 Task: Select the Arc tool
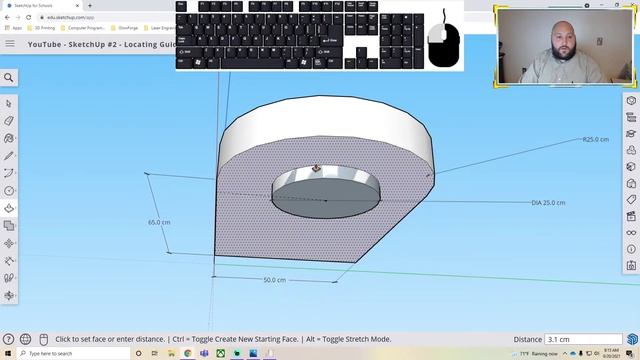click(x=9, y=173)
